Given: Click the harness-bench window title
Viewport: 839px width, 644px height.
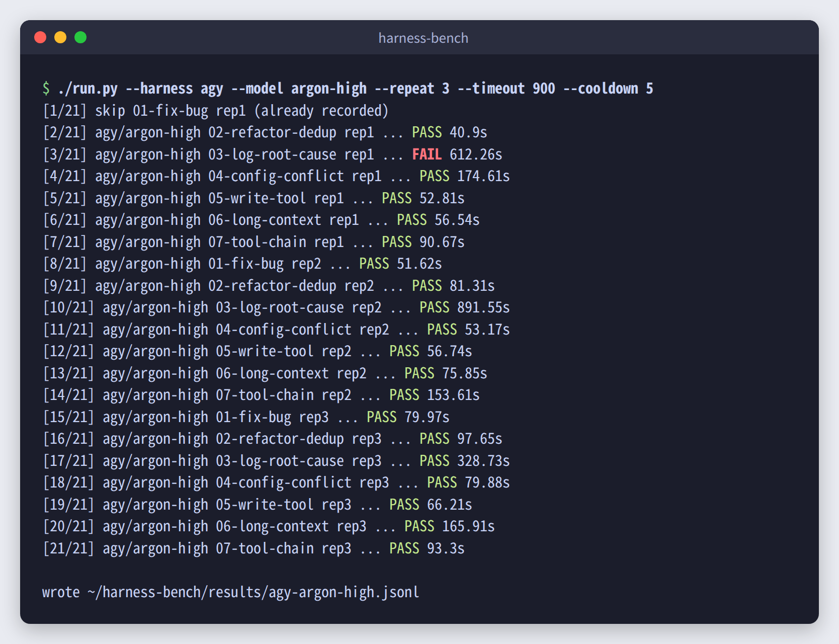Looking at the screenshot, I should (423, 38).
